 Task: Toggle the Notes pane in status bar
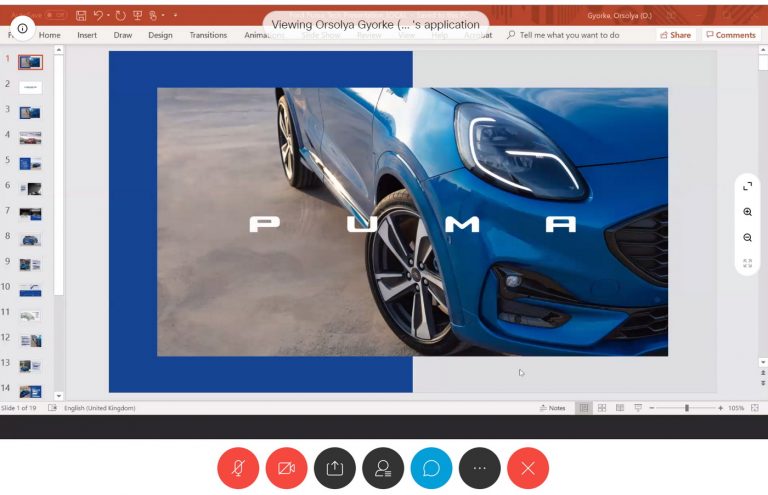[553, 408]
